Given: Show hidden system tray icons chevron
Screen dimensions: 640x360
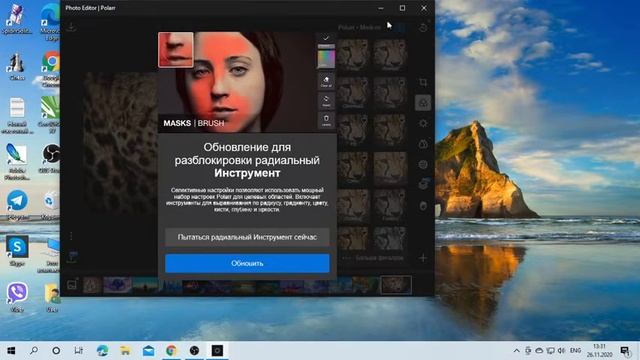Looking at the screenshot, I should [x=516, y=351].
